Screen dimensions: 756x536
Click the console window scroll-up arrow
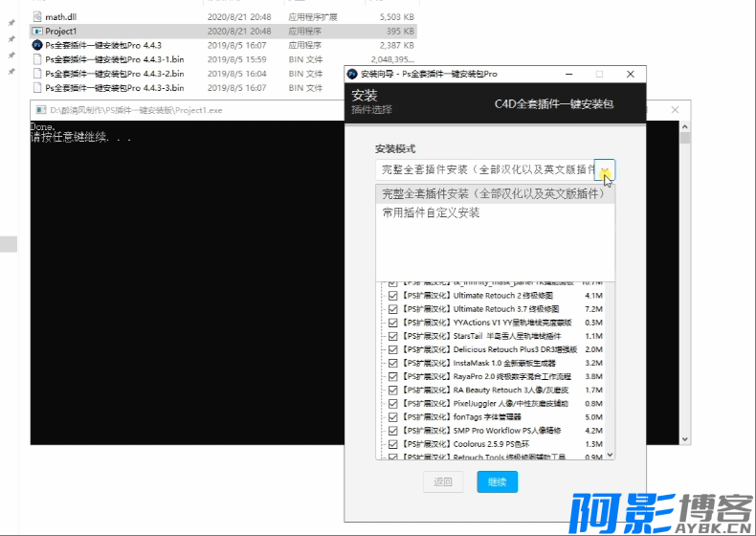point(684,126)
